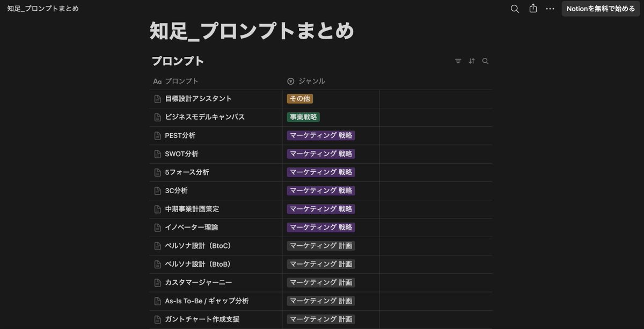
Task: Click the Aa icon in the プロンプト column header
Action: 157,81
